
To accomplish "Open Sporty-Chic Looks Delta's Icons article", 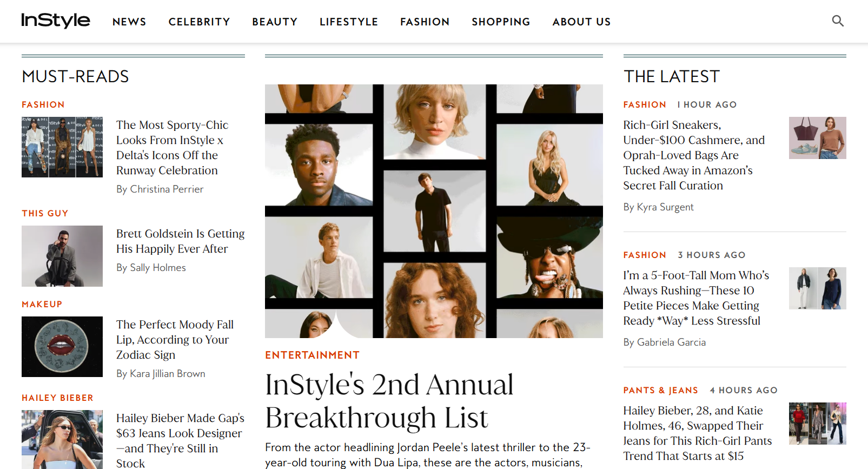I will (173, 148).
